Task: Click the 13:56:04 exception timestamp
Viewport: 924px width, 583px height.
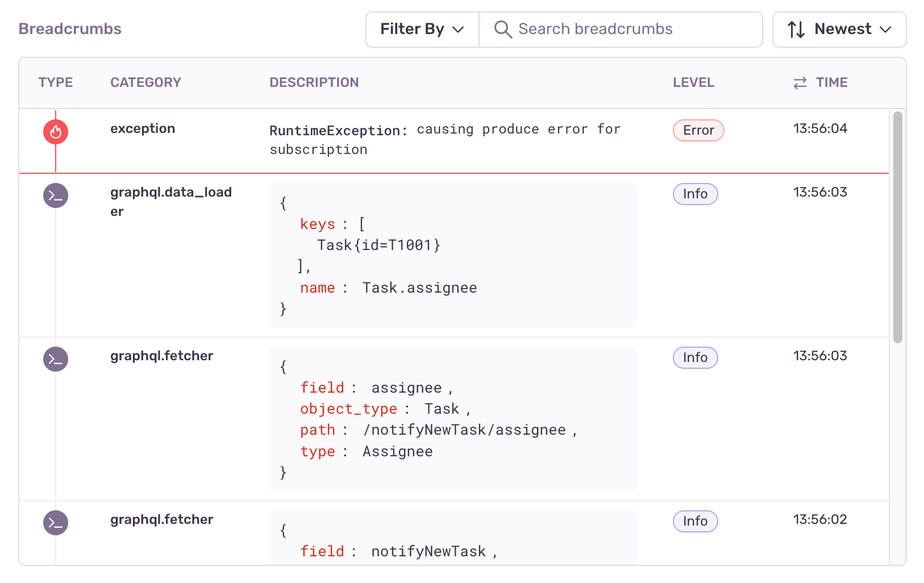Action: pyautogui.click(x=820, y=129)
